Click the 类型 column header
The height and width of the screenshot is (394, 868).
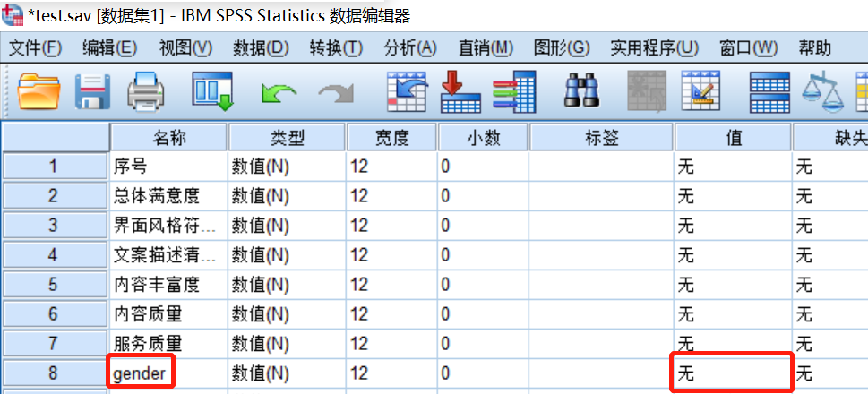point(288,137)
